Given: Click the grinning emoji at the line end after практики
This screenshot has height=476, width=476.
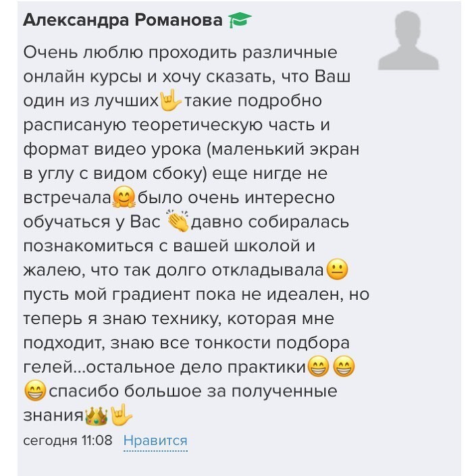Looking at the screenshot, I should pos(344,367).
